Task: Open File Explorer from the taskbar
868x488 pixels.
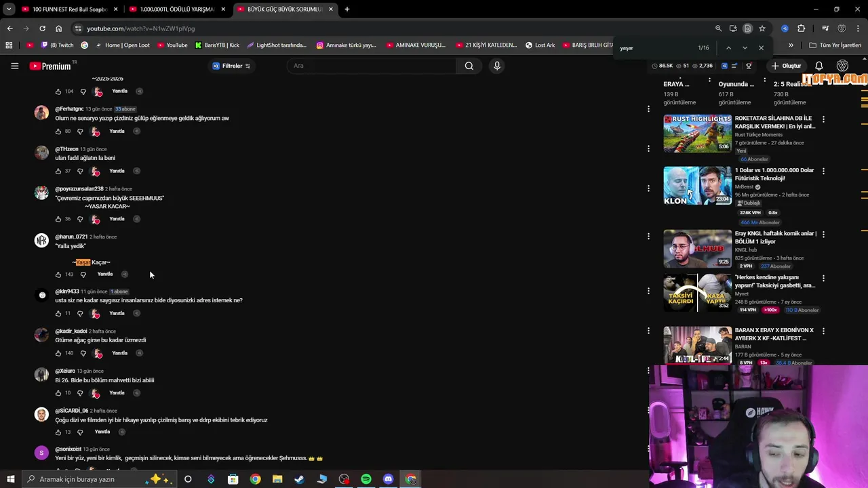Action: coord(277,479)
